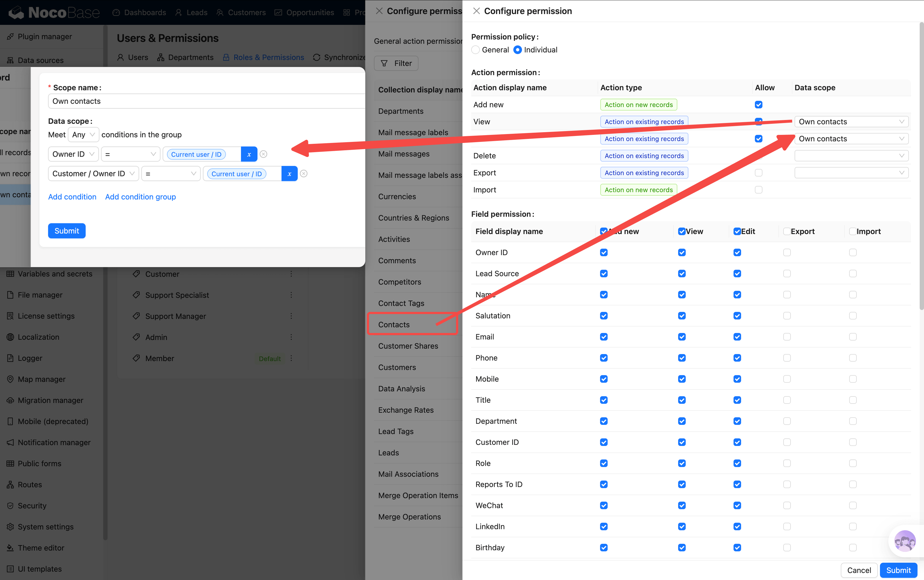Open the Meet Any conditions dropdown

point(83,135)
